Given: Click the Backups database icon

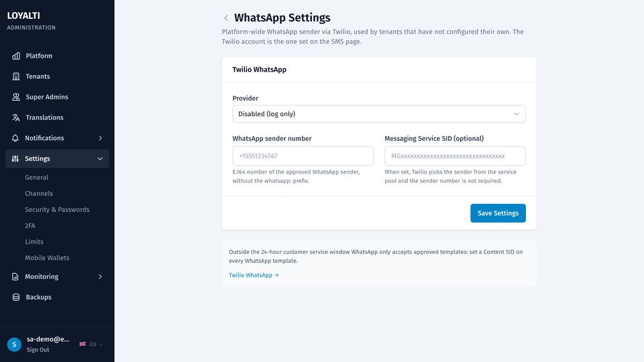Looking at the screenshot, I should pos(16,297).
